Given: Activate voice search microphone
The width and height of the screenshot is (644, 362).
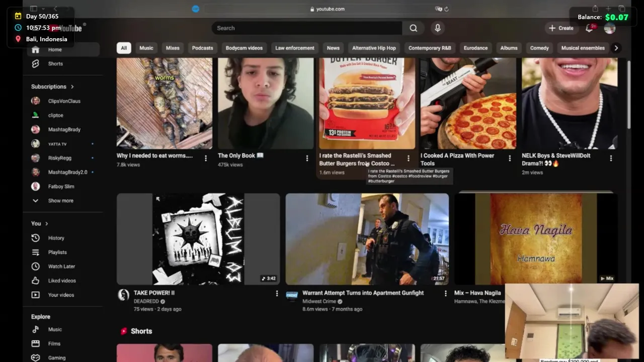Looking at the screenshot, I should [438, 28].
